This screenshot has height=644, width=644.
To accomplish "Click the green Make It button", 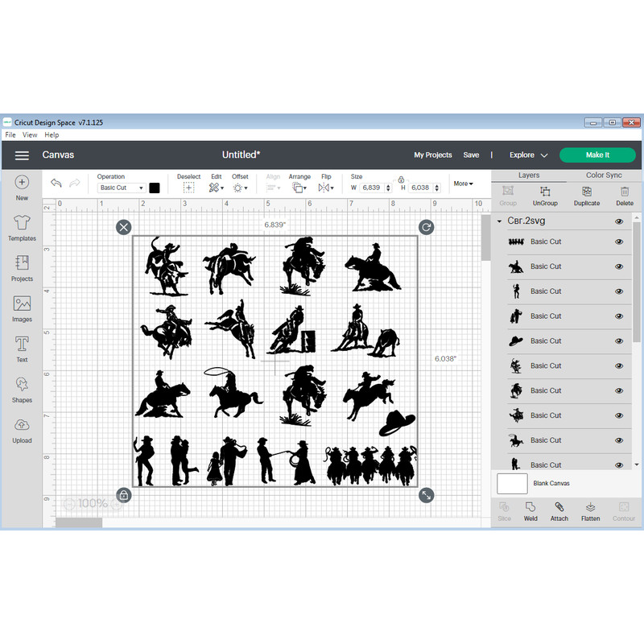I will point(597,155).
